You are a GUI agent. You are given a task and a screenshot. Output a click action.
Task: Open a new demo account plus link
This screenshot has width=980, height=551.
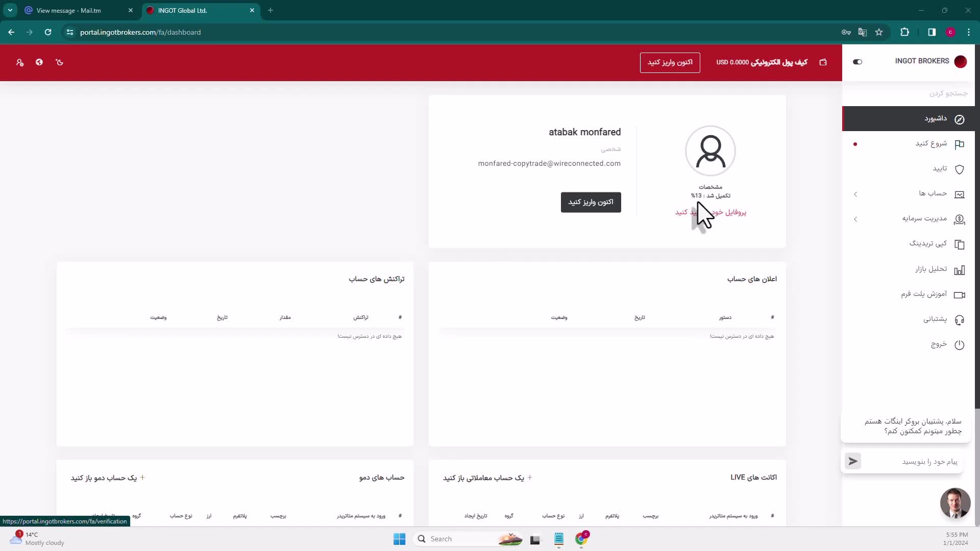pyautogui.click(x=108, y=478)
